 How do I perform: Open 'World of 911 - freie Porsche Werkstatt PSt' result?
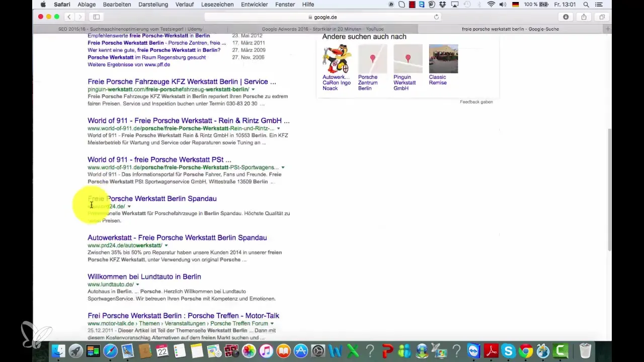coord(159,159)
